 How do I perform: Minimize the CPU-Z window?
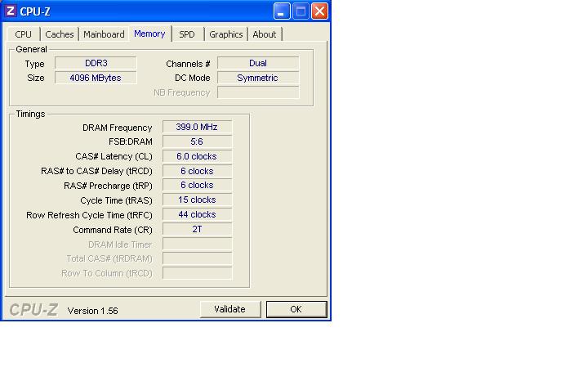pos(282,11)
